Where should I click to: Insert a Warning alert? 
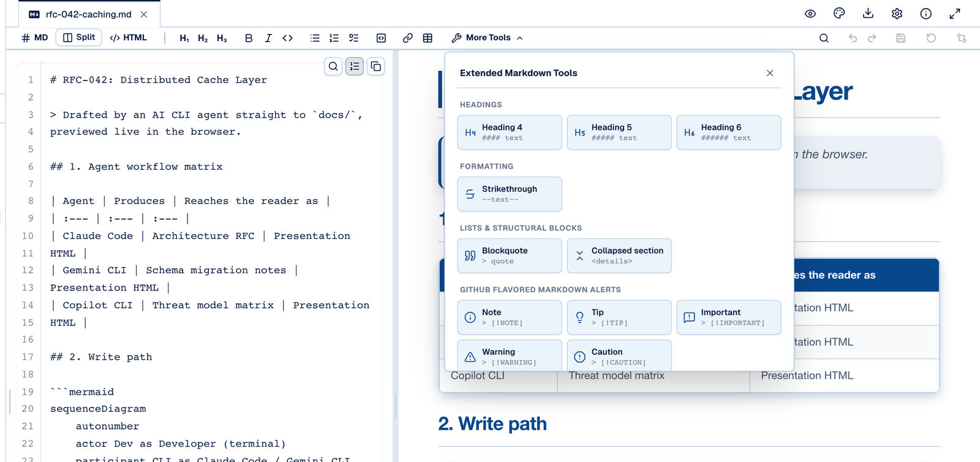pos(510,355)
